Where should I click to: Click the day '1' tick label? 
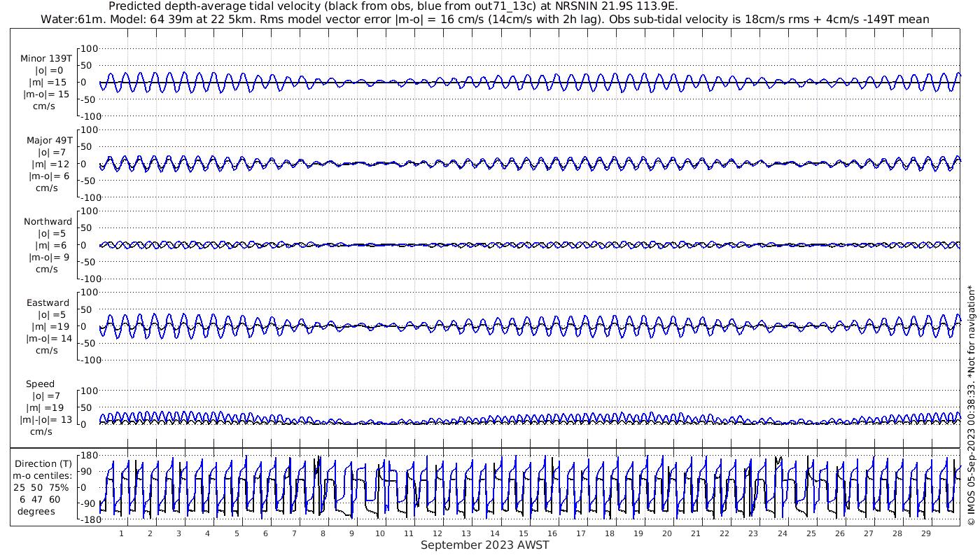coord(121,533)
